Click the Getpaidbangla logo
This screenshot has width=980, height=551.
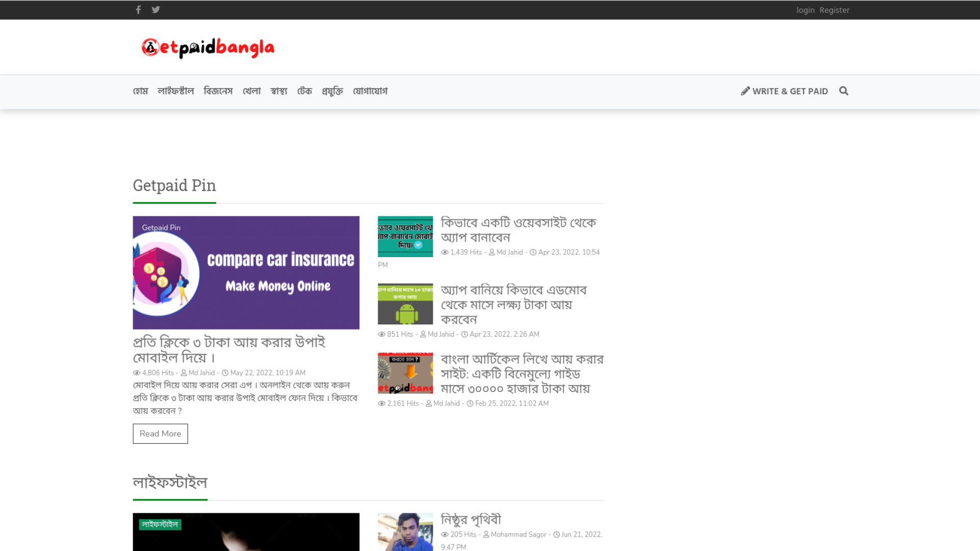(x=208, y=48)
